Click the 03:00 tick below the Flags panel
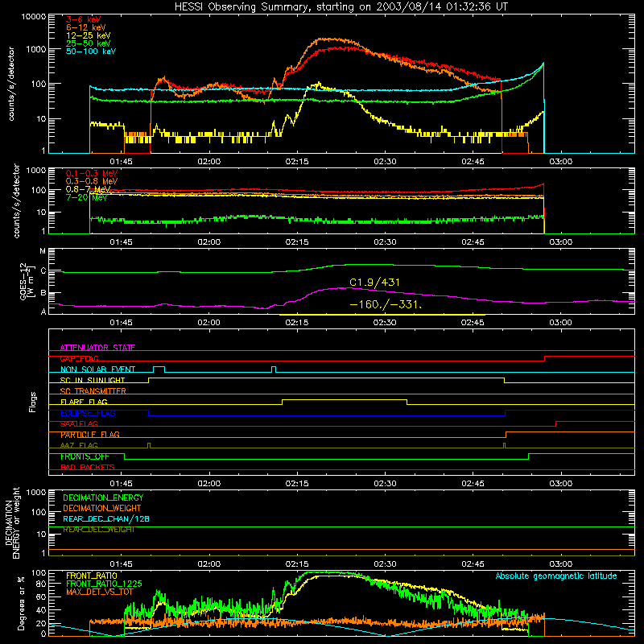This screenshot has height=644, width=644. [560, 484]
